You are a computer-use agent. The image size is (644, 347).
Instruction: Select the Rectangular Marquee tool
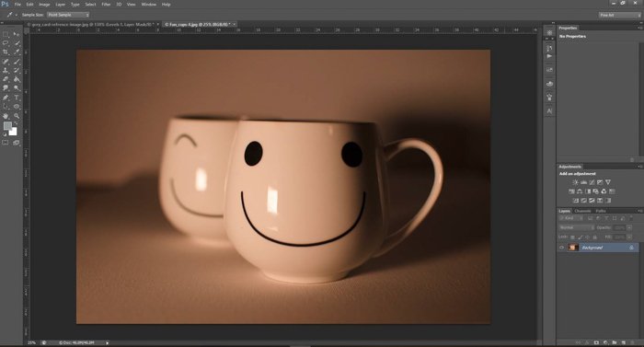tap(6, 34)
